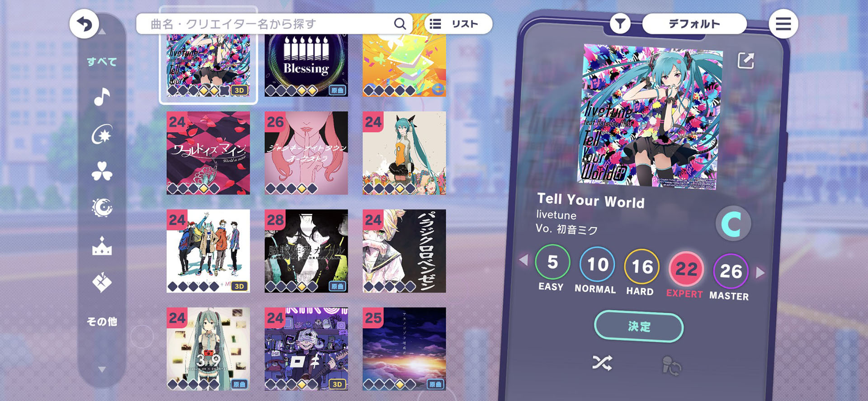
Task: Open the hamburger menu icon
Action: pyautogui.click(x=783, y=24)
